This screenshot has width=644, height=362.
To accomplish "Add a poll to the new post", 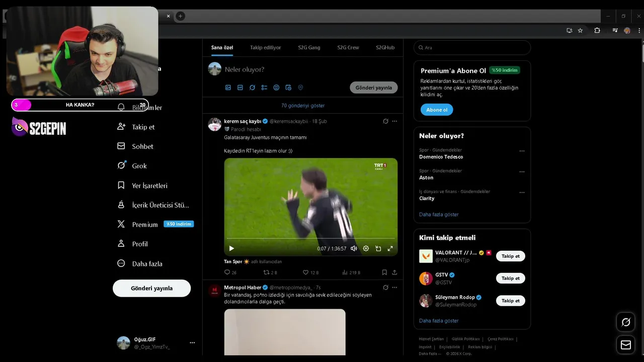I will pos(264,87).
